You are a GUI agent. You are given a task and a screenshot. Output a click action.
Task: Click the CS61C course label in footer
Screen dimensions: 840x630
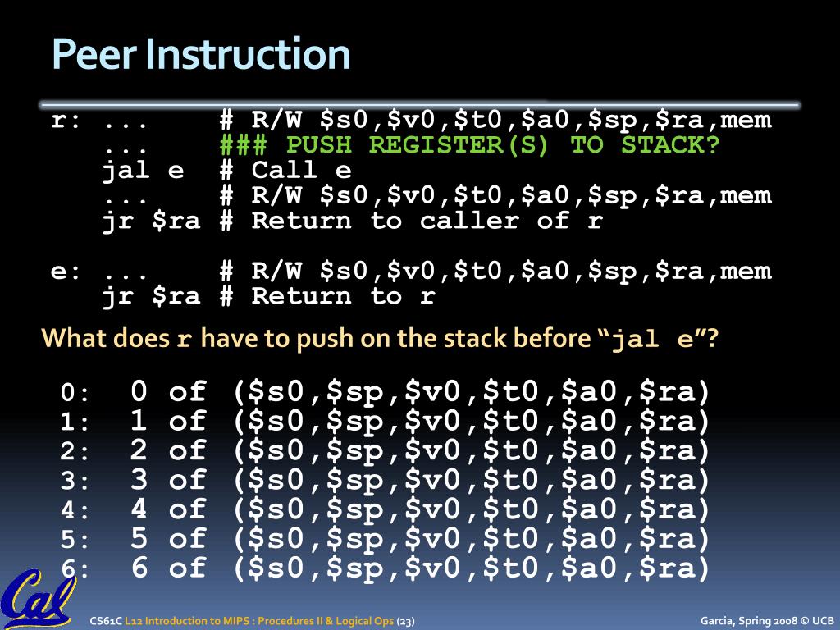[106, 621]
